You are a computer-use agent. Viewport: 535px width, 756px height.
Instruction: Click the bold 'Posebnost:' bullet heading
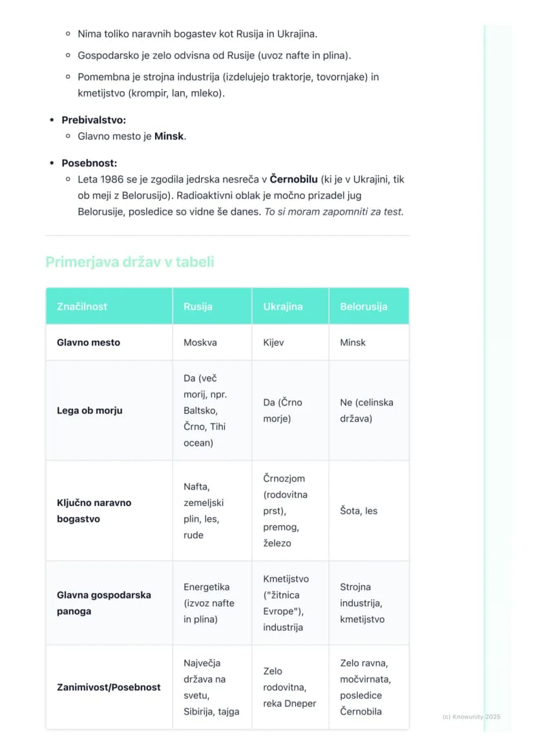point(89,163)
